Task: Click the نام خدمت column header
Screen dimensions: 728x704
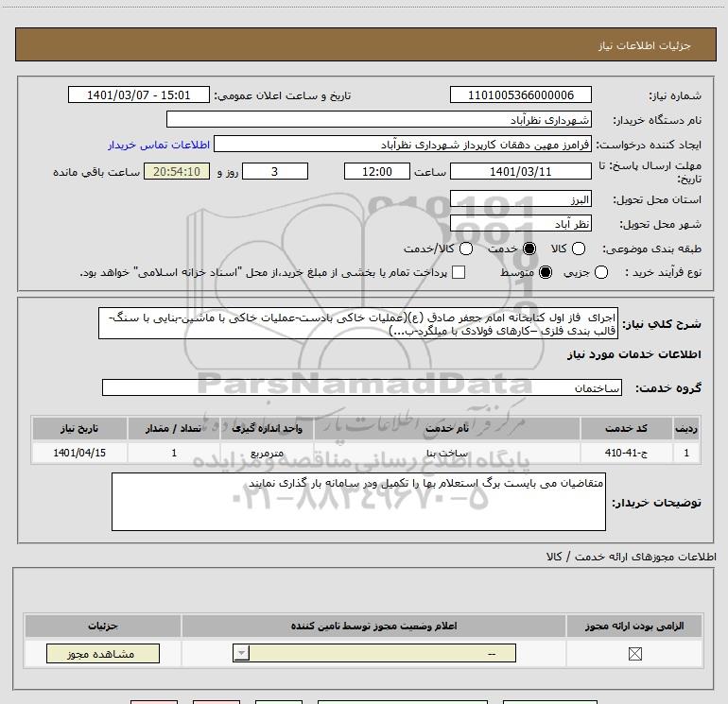Action: point(446,428)
